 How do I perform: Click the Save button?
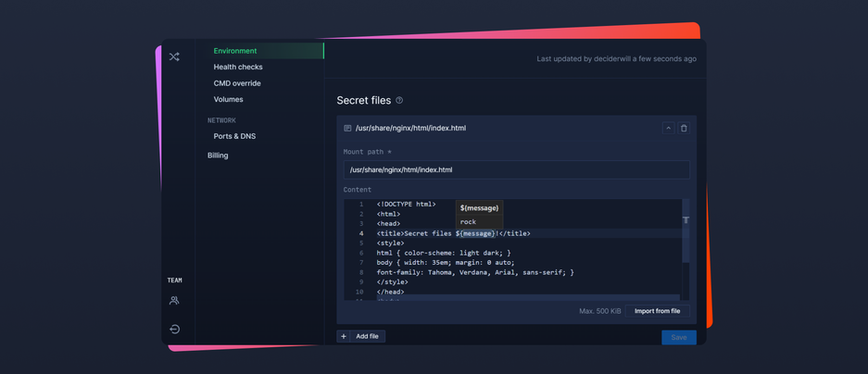coord(679,338)
